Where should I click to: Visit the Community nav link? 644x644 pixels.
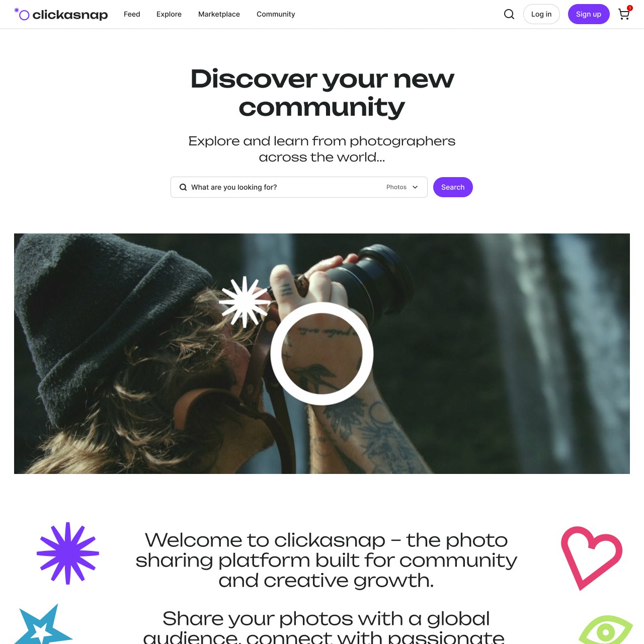tap(276, 14)
